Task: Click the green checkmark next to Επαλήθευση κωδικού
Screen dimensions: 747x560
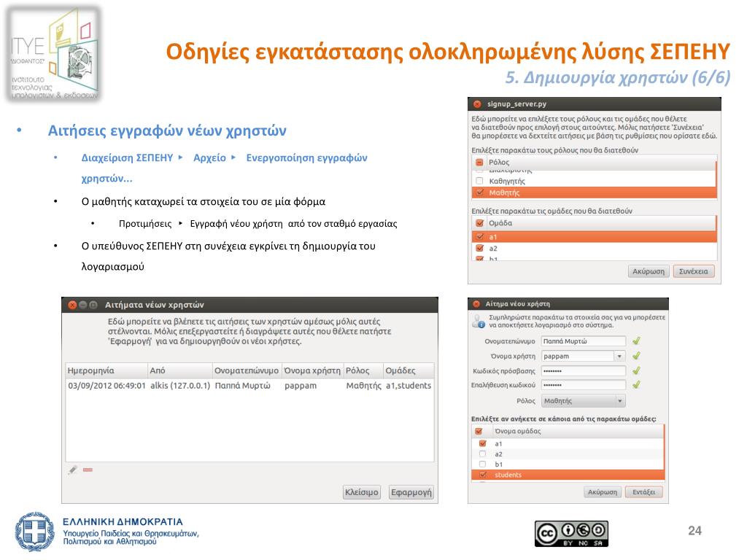Action: click(636, 385)
